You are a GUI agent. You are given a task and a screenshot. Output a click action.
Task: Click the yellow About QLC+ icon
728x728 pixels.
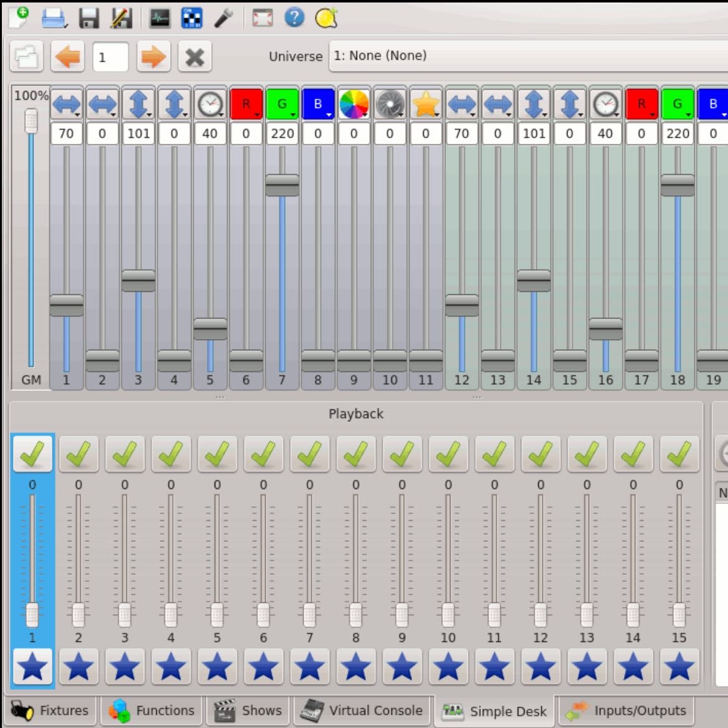click(326, 18)
